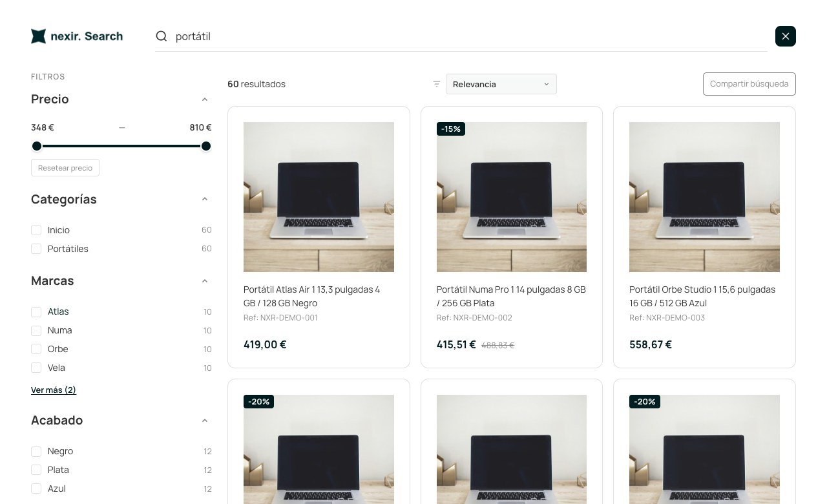Check the Portátiles category checkbox
827x504 pixels.
(36, 249)
